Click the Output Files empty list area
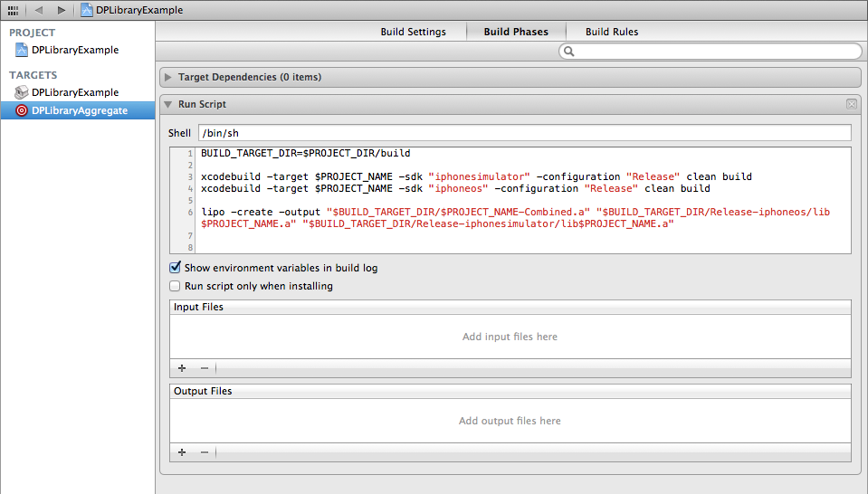Screen dimensions: 868x494 (510, 421)
